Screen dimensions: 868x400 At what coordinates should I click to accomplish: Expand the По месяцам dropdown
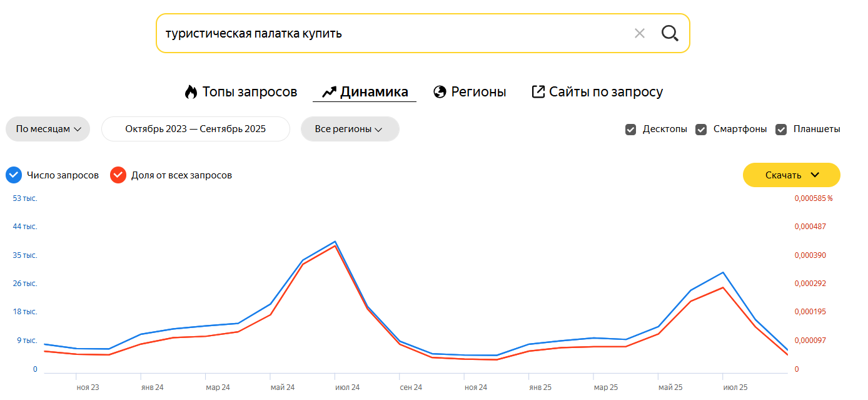pos(48,129)
